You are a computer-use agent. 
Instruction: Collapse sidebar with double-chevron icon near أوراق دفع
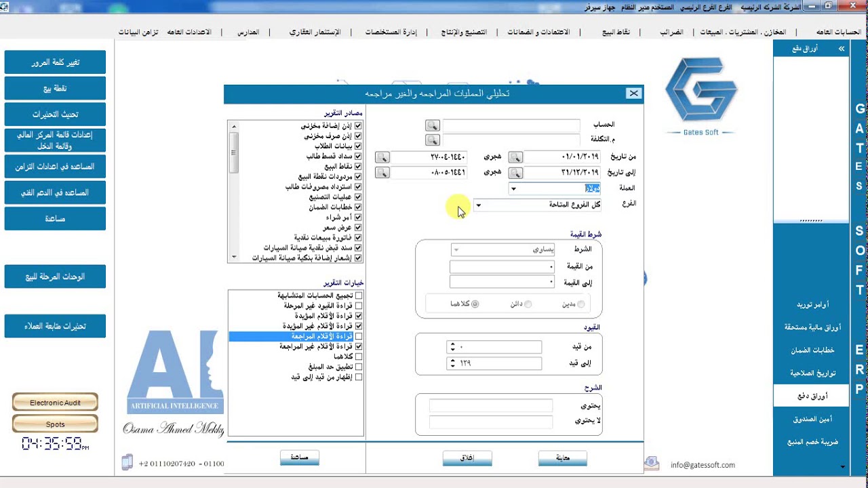tap(842, 49)
